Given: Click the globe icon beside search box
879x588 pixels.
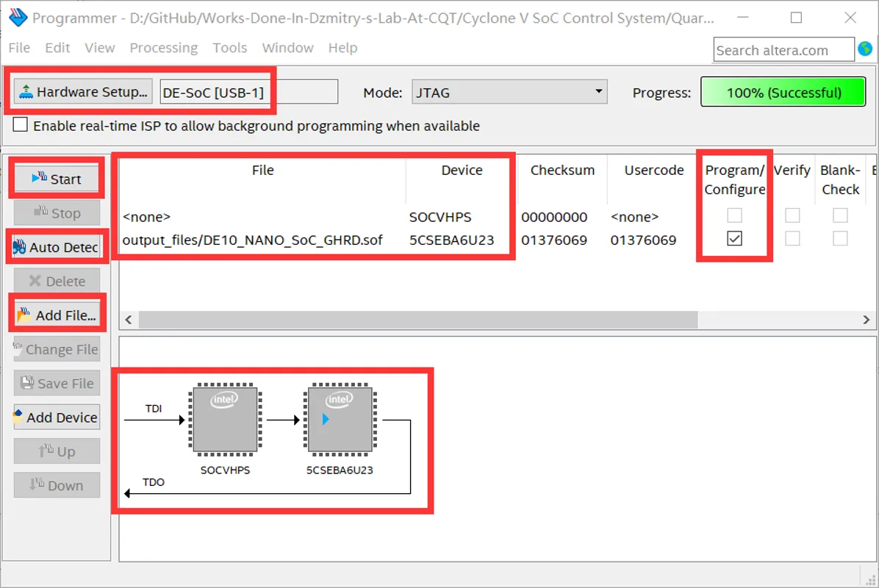Looking at the screenshot, I should (x=865, y=49).
